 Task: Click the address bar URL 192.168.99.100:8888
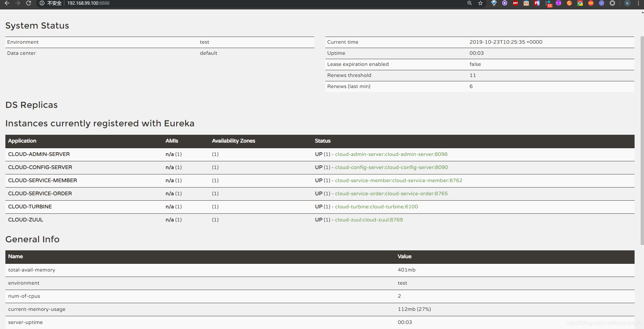(88, 3)
